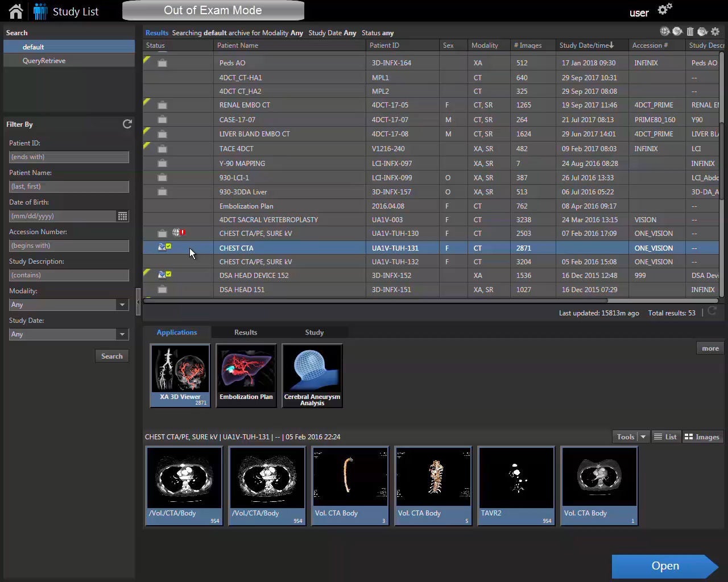Focus the Accession Number filter field
Viewport: 728px width, 582px height.
(x=69, y=246)
